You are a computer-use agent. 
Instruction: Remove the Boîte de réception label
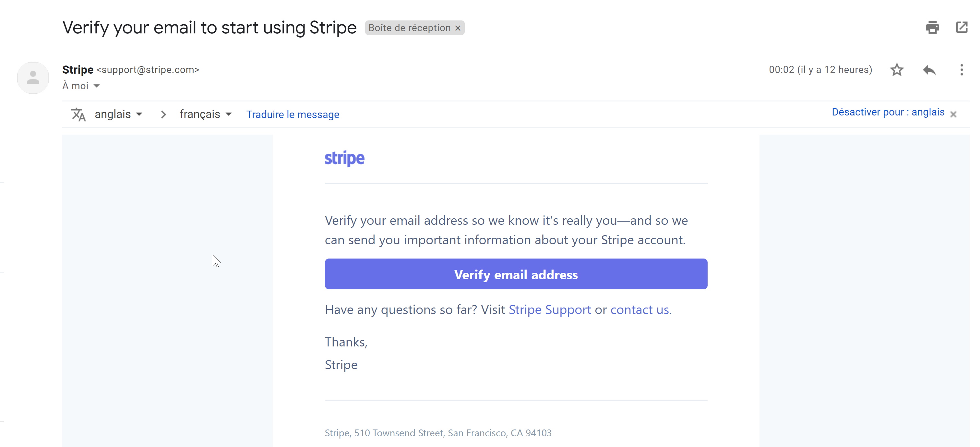(458, 28)
